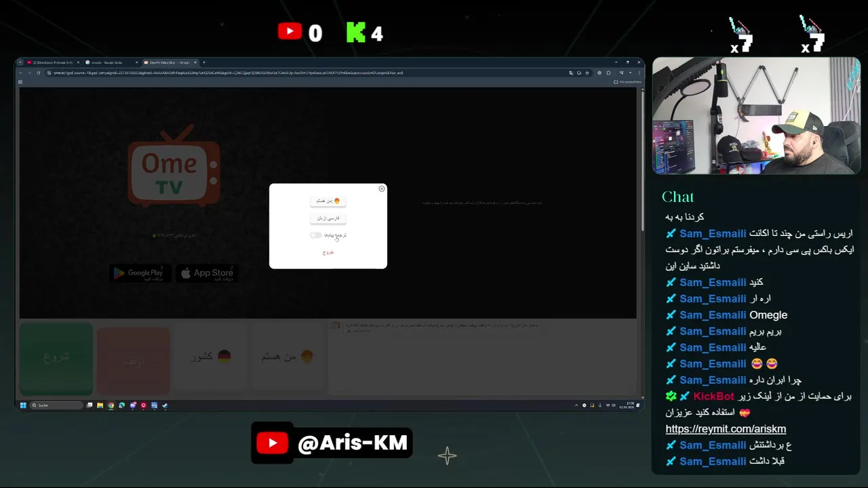Open the App Store download badge
This screenshot has height=488, width=868.
coord(207,273)
